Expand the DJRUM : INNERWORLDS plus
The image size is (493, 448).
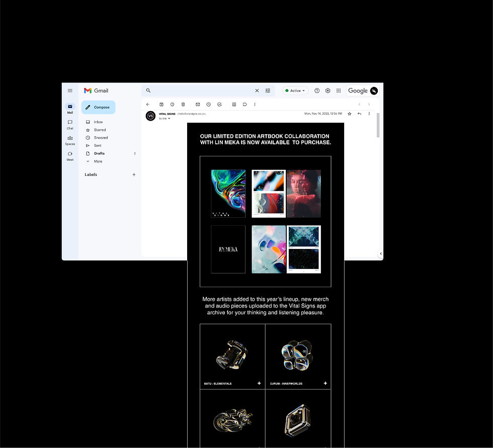click(x=325, y=383)
